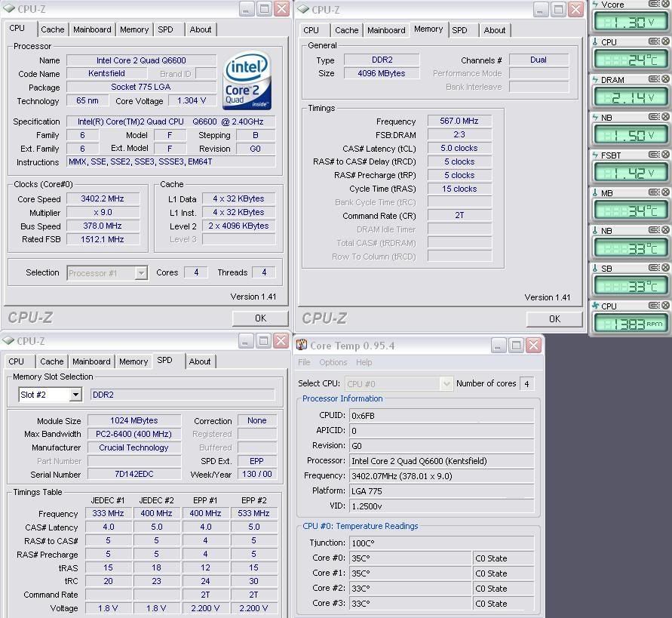The height and width of the screenshot is (618, 672).
Task: Open the Slot #2 memory slot dropdown
Action: [x=75, y=395]
